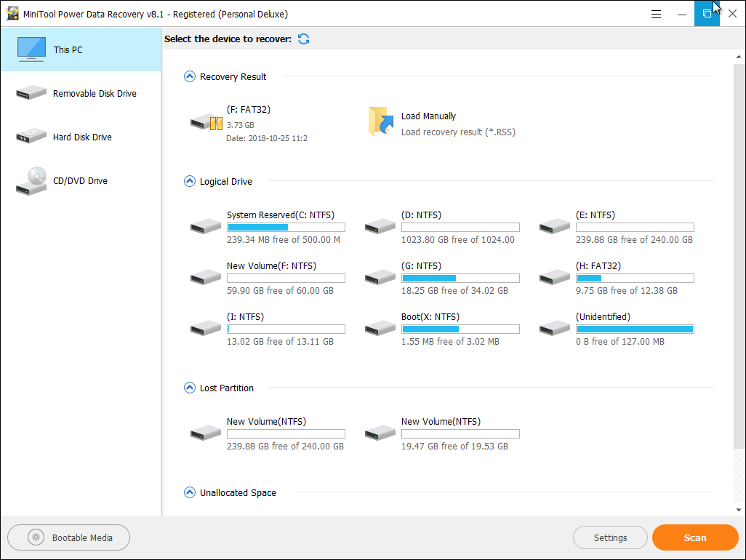
Task: Select the G: NTFS drive icon
Action: click(x=380, y=277)
